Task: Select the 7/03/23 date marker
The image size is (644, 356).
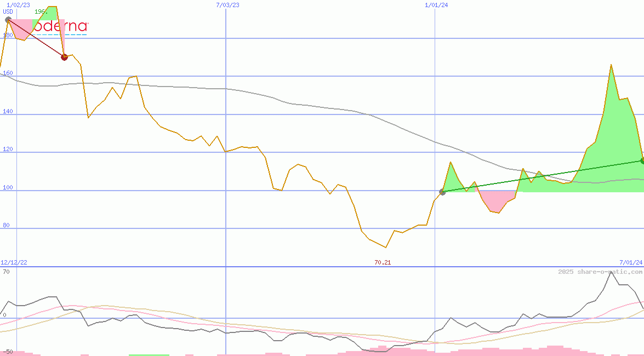Action: [227, 5]
